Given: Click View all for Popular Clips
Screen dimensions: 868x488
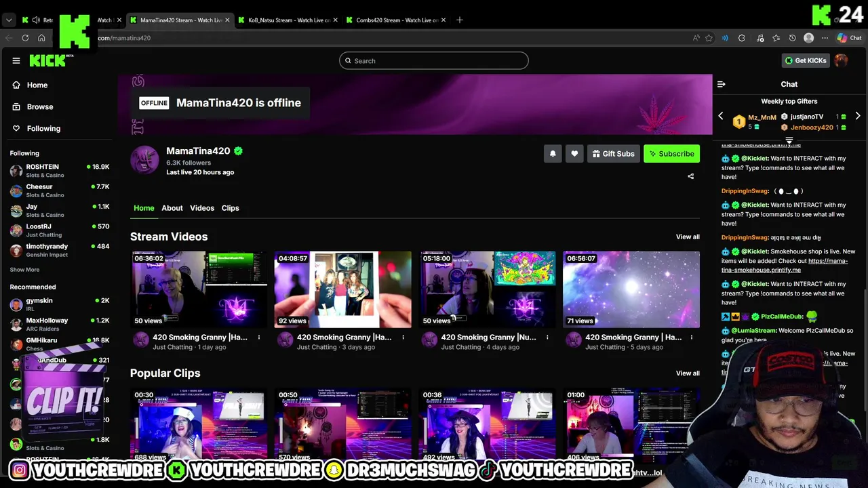Looking at the screenshot, I should pyautogui.click(x=688, y=373).
